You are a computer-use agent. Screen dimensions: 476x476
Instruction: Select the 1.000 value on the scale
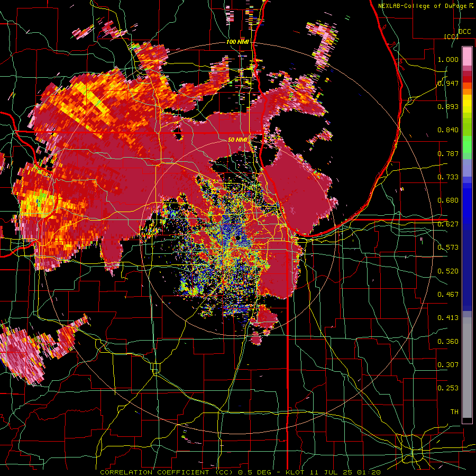pyautogui.click(x=448, y=59)
